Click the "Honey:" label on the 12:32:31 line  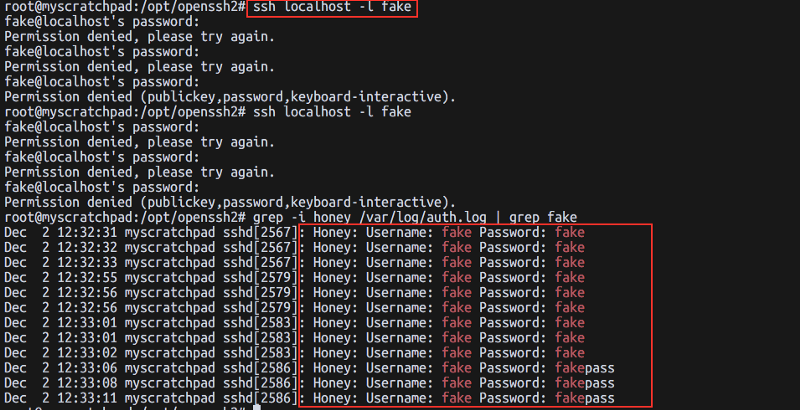click(x=335, y=232)
